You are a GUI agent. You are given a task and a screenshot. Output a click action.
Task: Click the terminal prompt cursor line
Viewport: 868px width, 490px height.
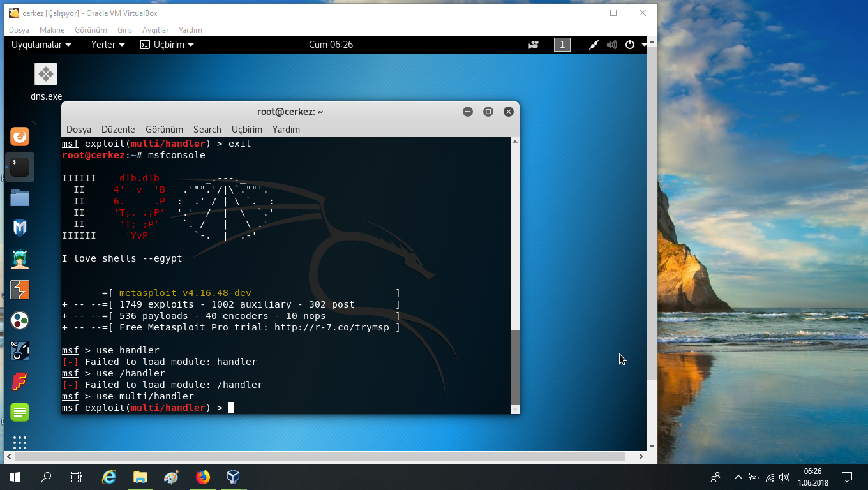pos(148,408)
